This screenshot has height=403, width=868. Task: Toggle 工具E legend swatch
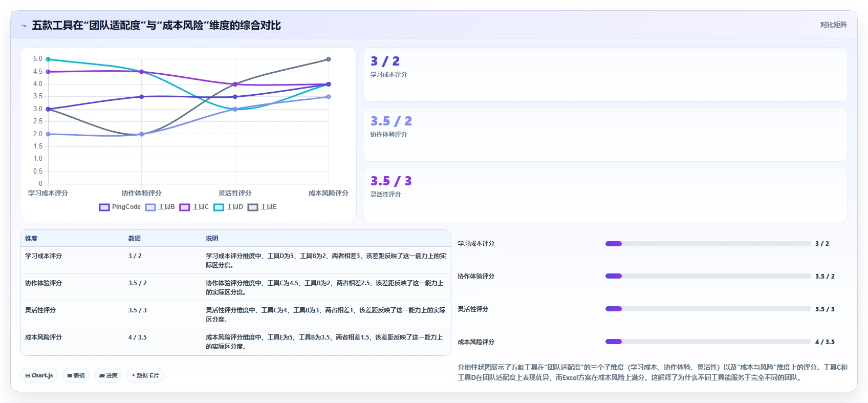click(x=253, y=207)
